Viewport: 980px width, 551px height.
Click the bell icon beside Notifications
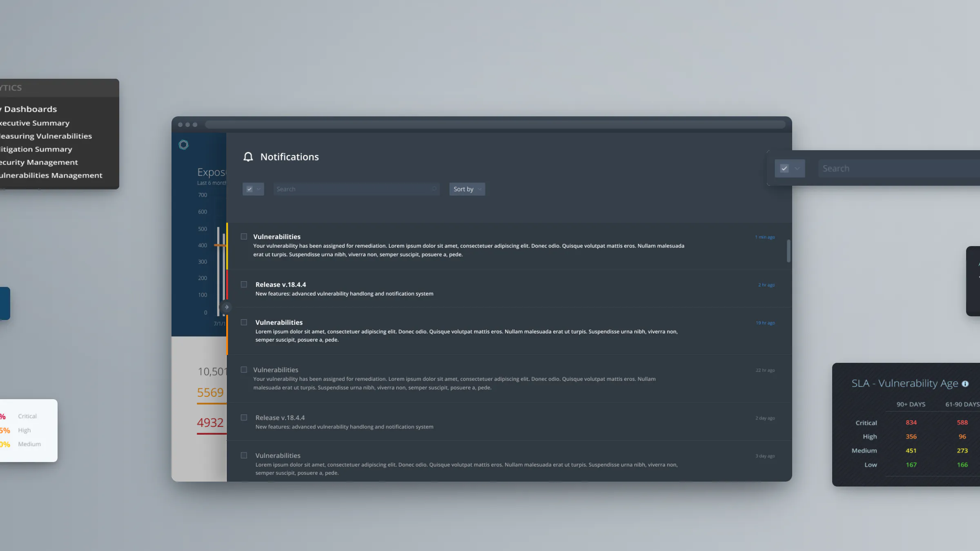click(248, 157)
